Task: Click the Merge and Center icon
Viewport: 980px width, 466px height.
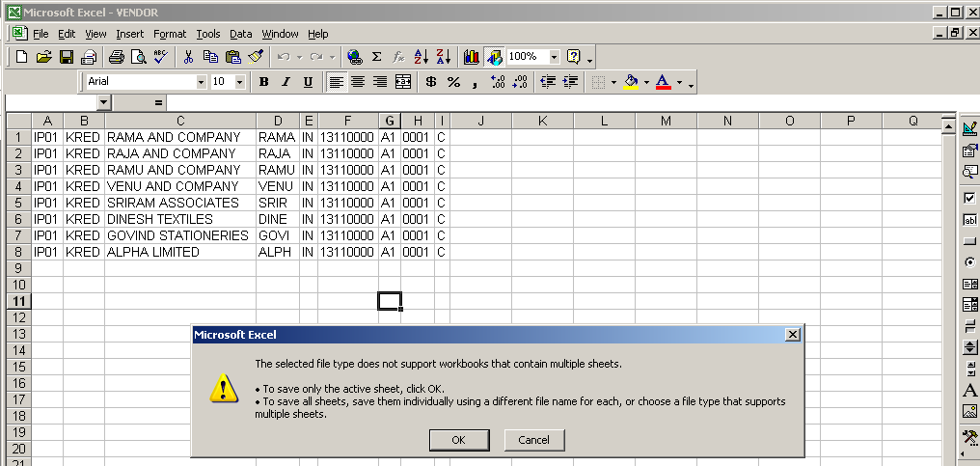Action: 403,82
